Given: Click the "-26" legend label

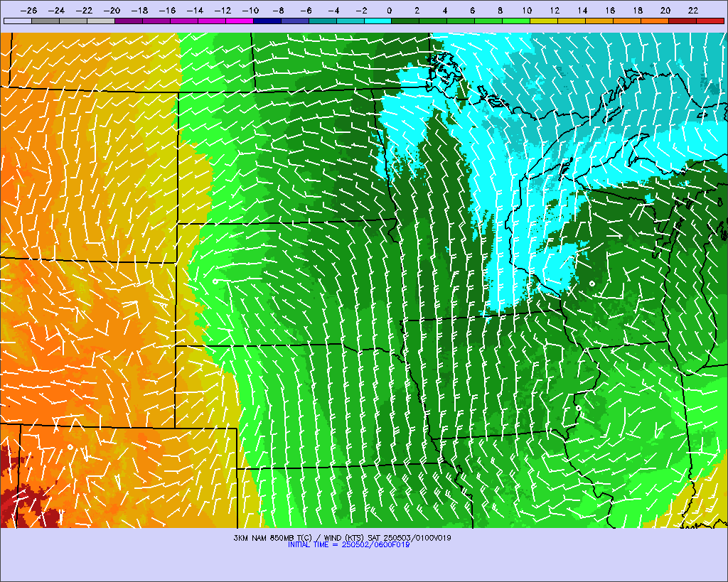Looking at the screenshot, I should coord(28,10).
